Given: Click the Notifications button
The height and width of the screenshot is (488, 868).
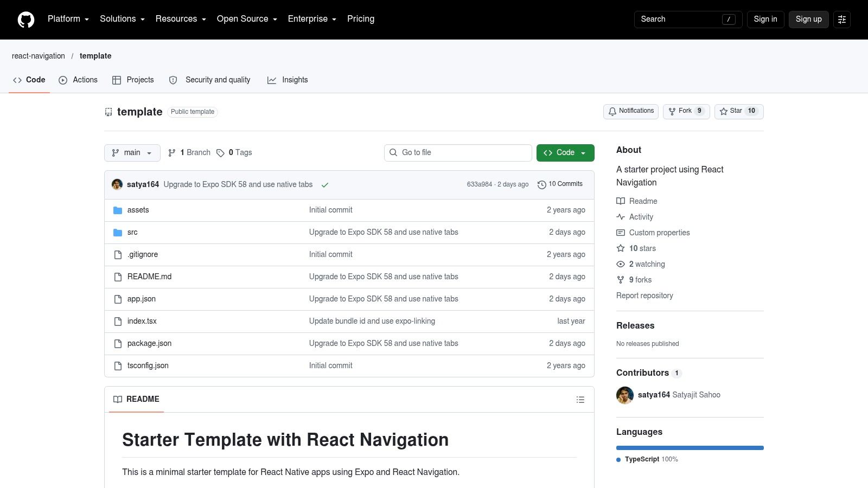Looking at the screenshot, I should coord(631,112).
